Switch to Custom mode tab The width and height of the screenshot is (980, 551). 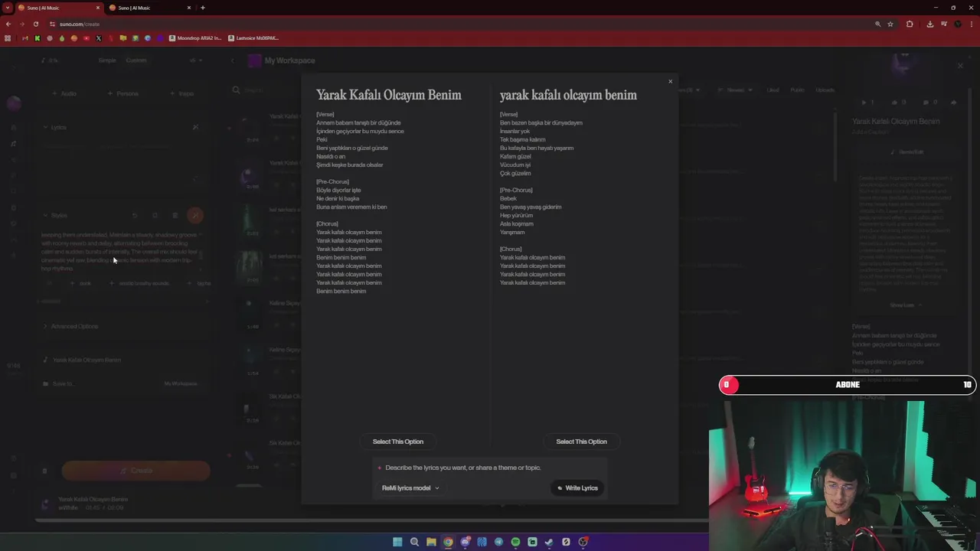[x=136, y=60]
